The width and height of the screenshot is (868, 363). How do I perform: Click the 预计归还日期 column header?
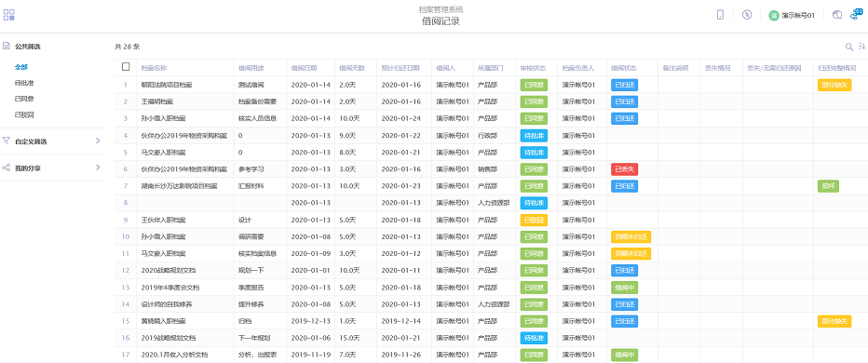click(400, 68)
